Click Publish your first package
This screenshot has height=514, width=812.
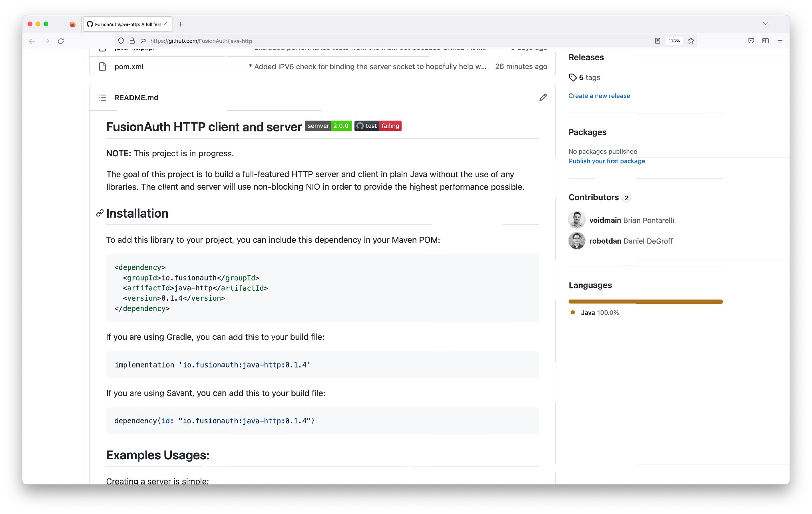(607, 161)
